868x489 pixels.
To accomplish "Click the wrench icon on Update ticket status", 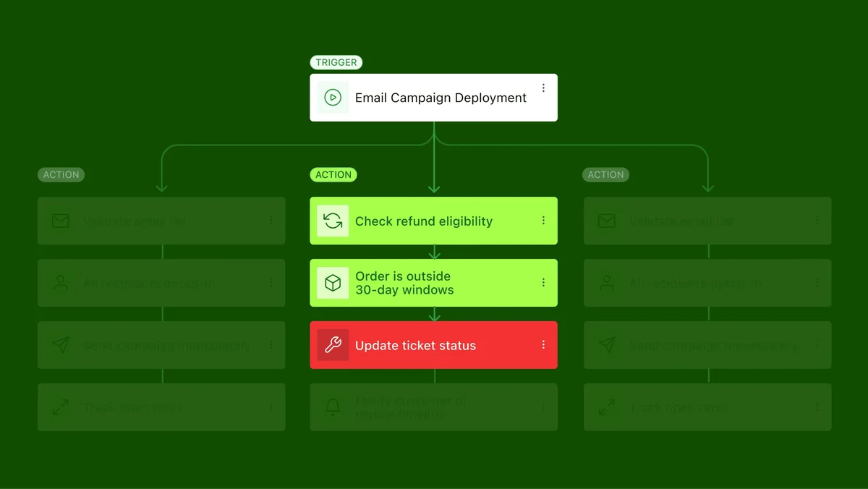I will [x=333, y=345].
